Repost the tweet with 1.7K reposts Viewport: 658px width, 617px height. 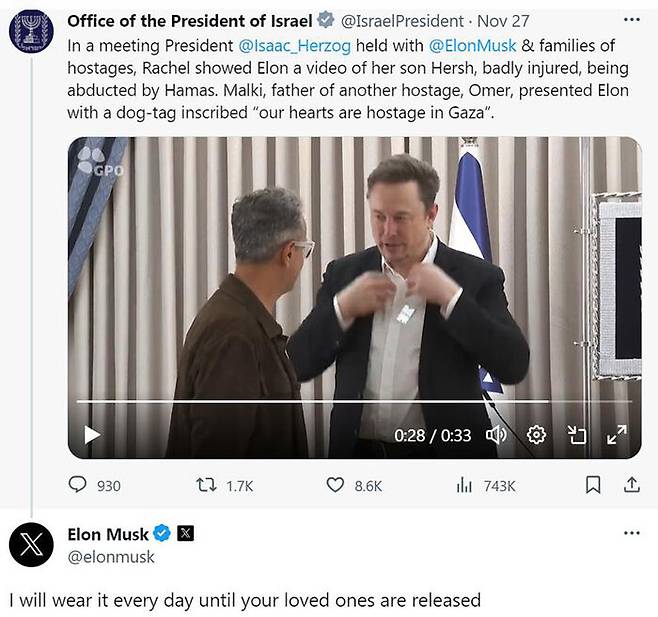tap(207, 485)
